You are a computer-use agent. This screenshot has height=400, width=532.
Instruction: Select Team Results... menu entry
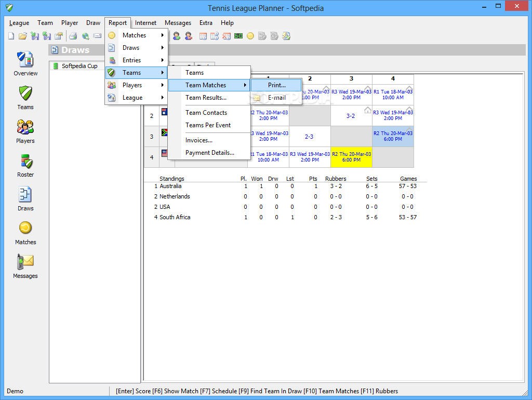pos(206,98)
